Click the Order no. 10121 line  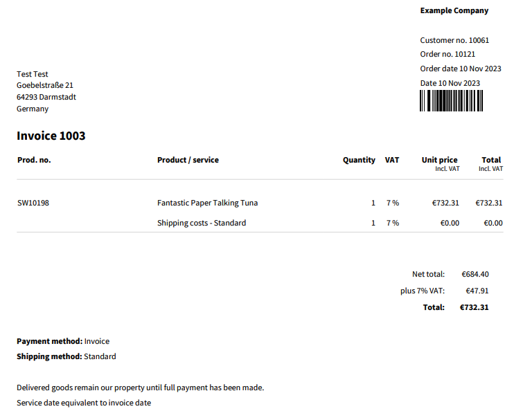pos(447,54)
